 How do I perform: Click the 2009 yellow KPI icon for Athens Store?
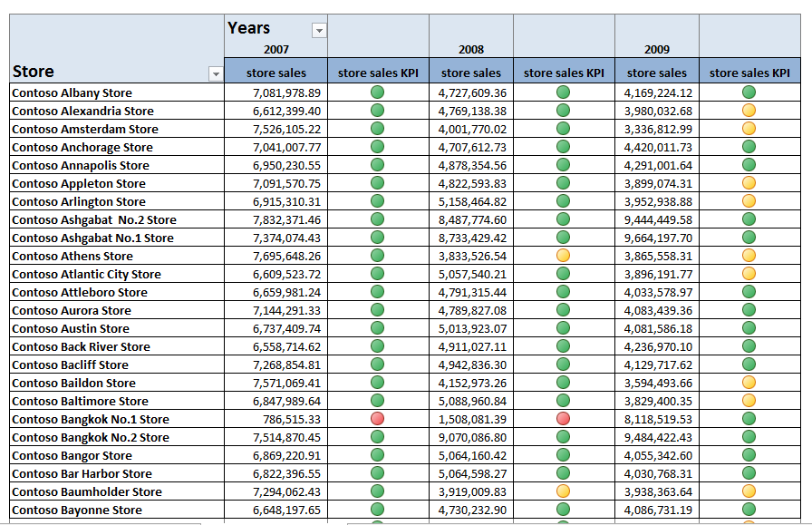[749, 256]
